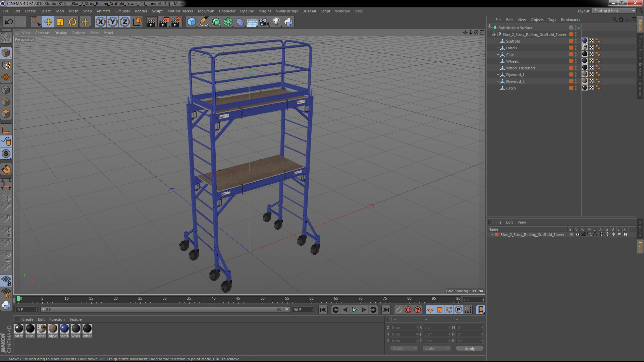The height and width of the screenshot is (362, 644).
Task: Adjust X position field spinner
Action: pyautogui.click(x=417, y=327)
